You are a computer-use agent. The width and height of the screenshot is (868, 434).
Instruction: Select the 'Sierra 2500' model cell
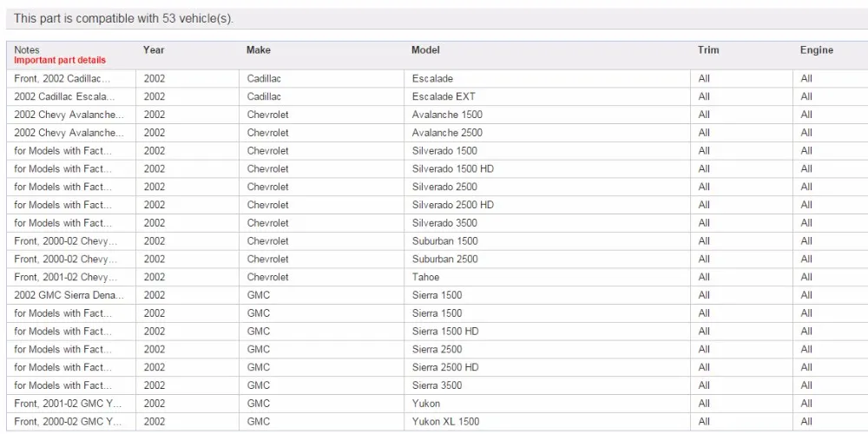tap(547, 349)
